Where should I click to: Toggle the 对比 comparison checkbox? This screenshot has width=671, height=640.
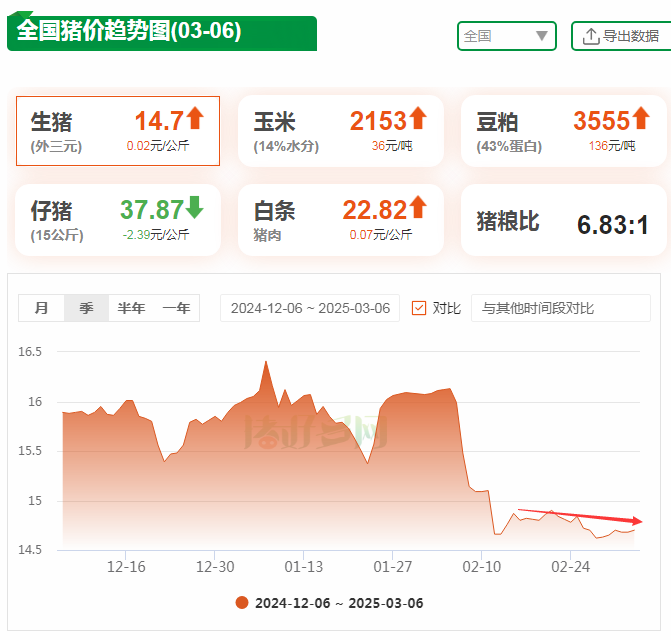pyautogui.click(x=419, y=308)
